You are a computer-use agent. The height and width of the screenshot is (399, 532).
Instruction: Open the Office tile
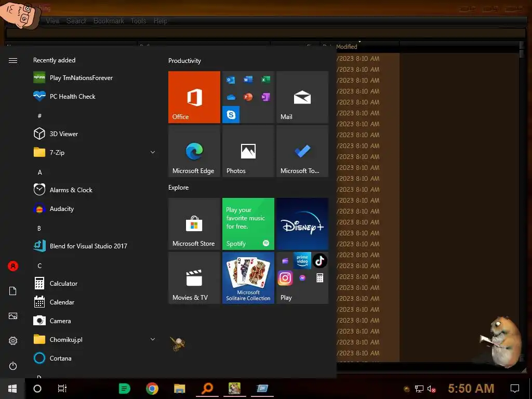point(194,97)
